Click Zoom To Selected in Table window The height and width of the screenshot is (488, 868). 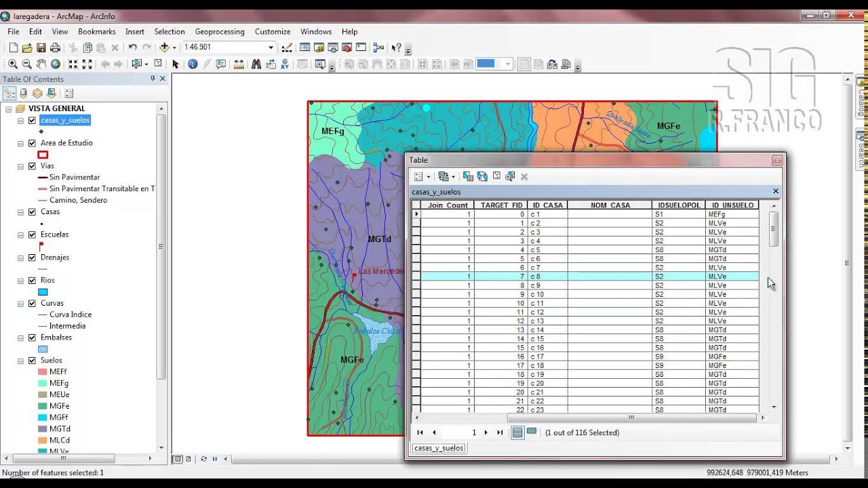click(x=510, y=176)
